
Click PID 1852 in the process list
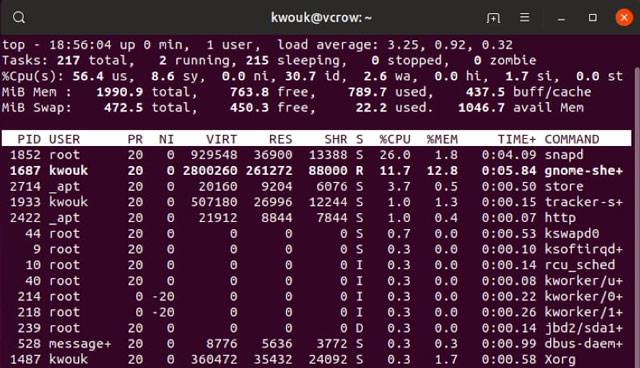point(25,155)
